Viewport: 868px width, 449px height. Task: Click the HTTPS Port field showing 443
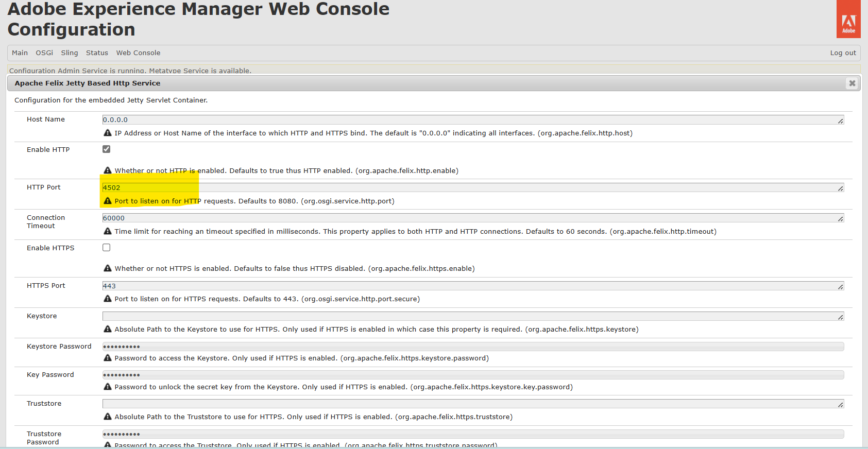[473, 286]
